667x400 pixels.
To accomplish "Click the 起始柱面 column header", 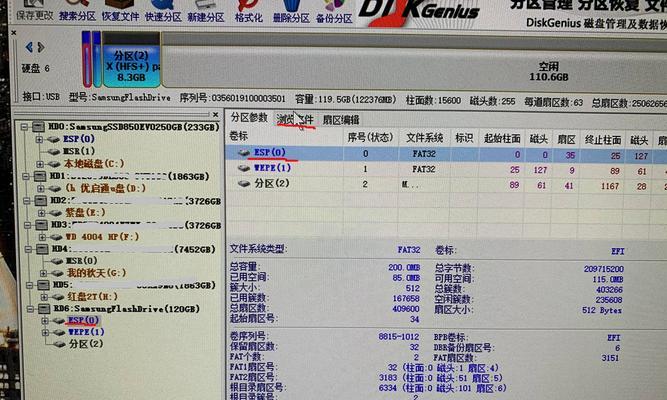I will 502,138.
